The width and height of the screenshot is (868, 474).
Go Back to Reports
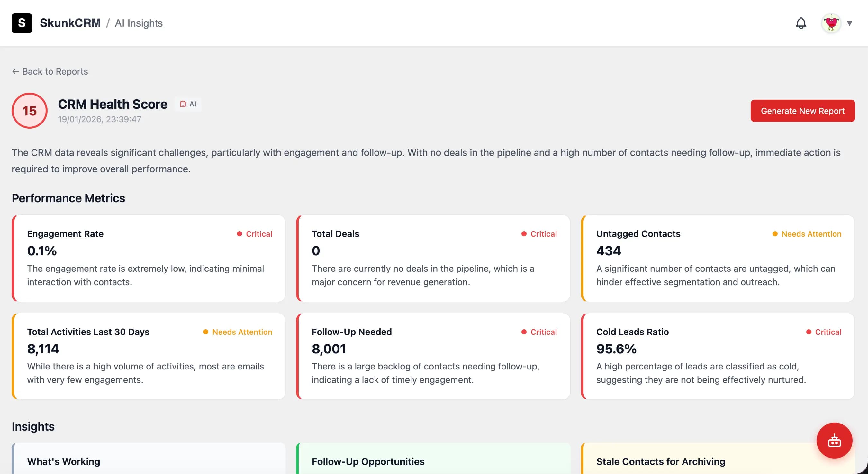pyautogui.click(x=50, y=71)
